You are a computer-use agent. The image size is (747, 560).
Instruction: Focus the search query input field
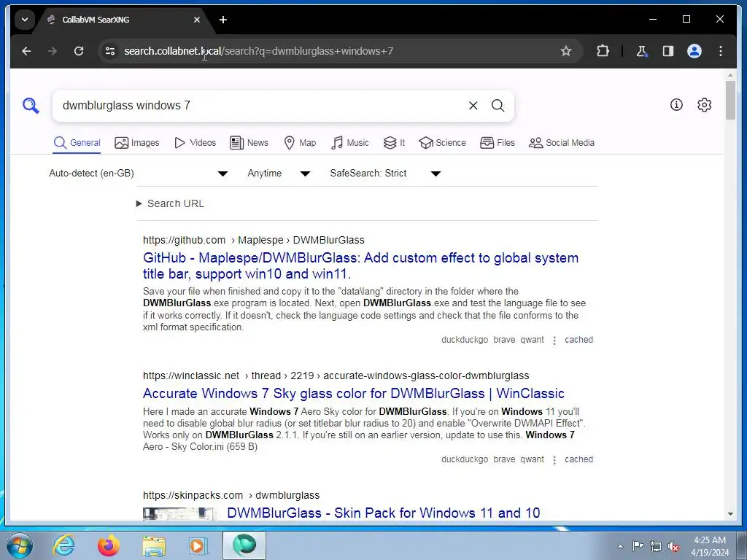pos(260,105)
